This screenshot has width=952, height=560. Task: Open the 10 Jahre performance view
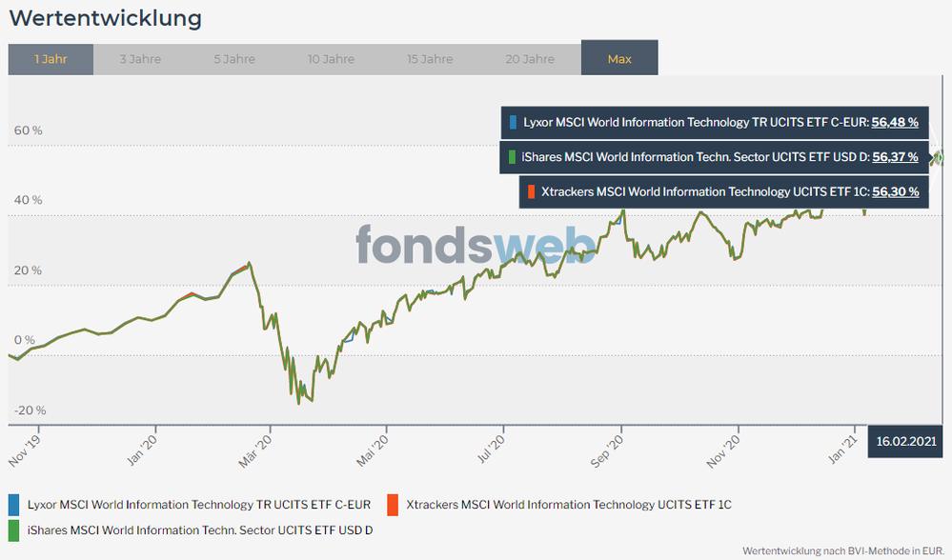point(332,58)
